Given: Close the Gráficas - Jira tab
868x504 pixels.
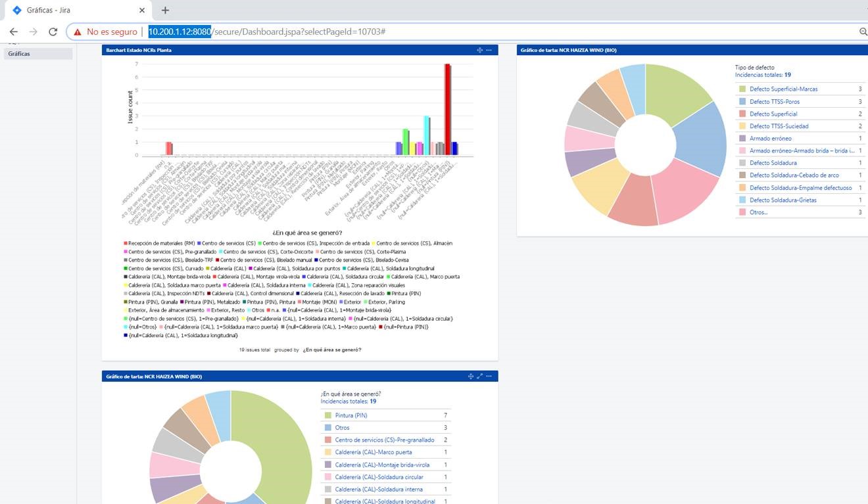Looking at the screenshot, I should coord(142,10).
